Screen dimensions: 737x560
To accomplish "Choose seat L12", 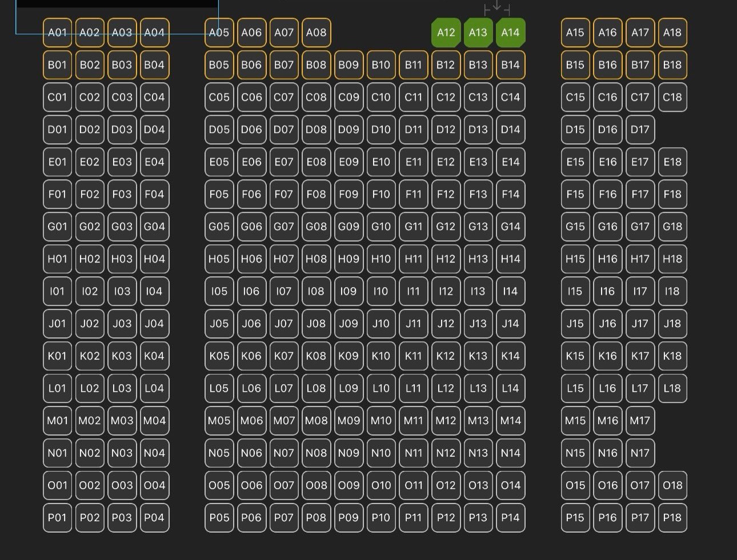I will [446, 388].
